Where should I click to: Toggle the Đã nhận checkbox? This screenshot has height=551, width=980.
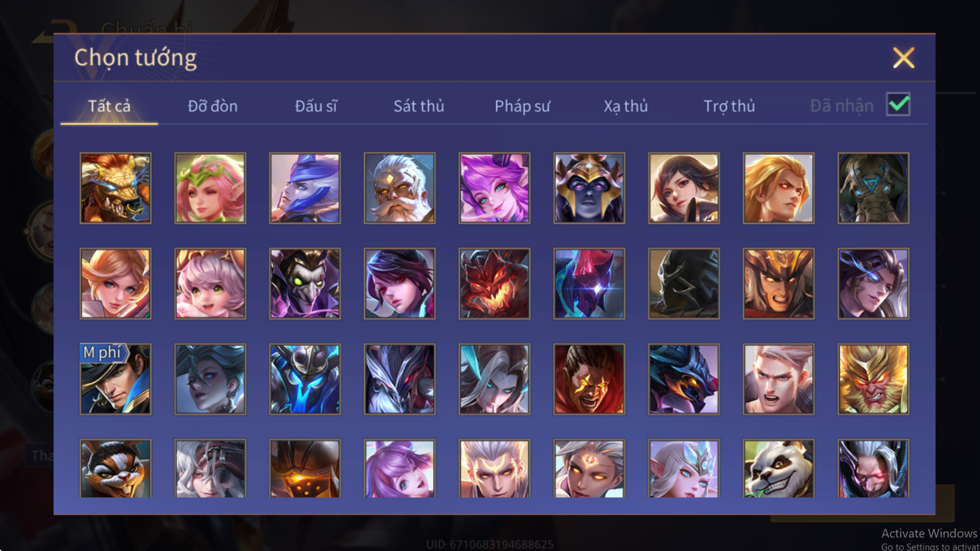tap(898, 105)
